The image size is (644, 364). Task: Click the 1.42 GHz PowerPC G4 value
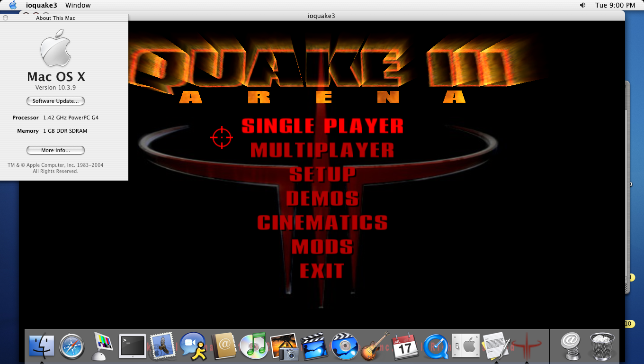(x=71, y=118)
